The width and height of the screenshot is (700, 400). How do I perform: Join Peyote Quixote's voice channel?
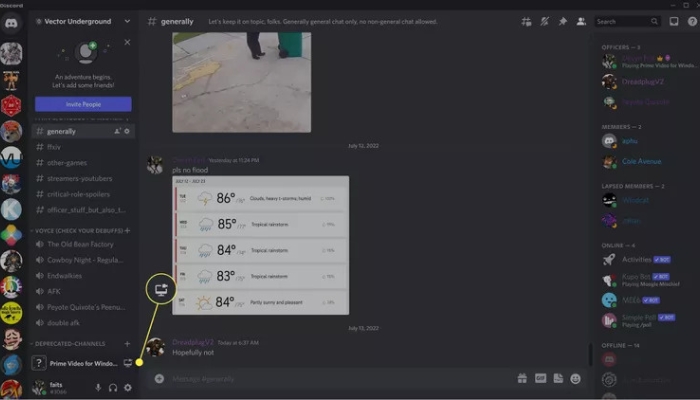[83, 307]
